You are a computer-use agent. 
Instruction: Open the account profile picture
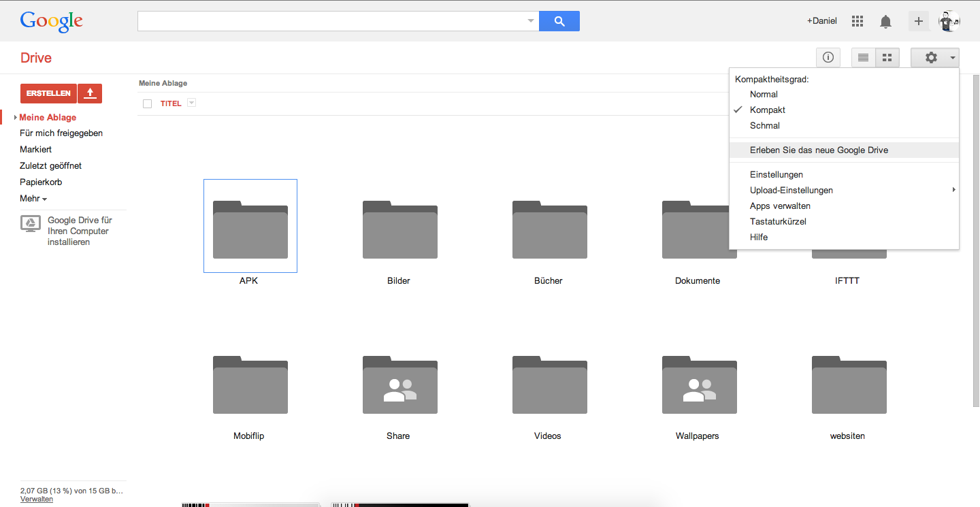(949, 21)
